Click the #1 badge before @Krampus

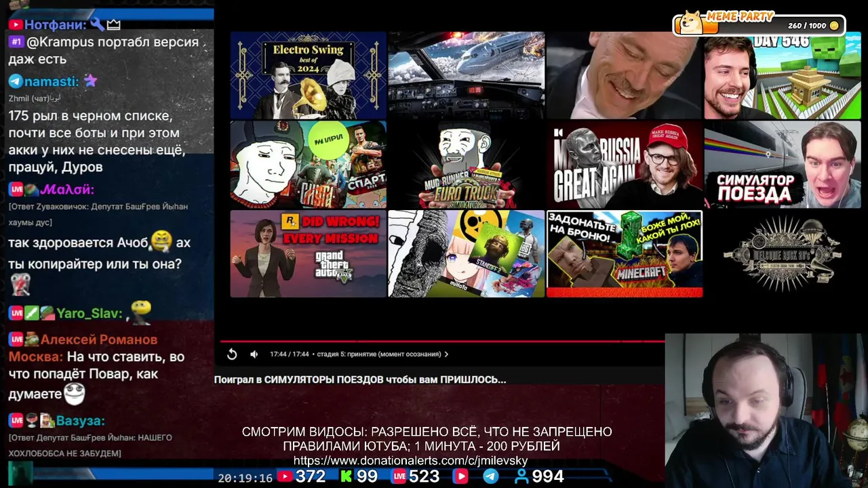coord(16,42)
